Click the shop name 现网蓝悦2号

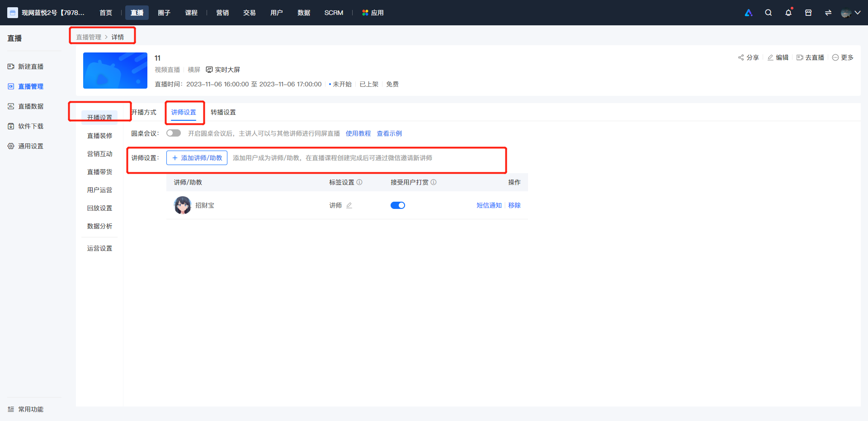pos(53,13)
